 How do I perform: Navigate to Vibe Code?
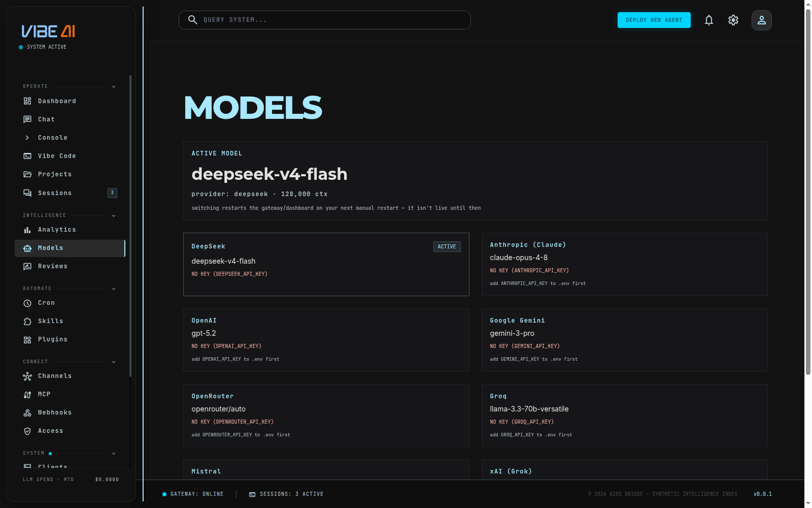[70, 156]
